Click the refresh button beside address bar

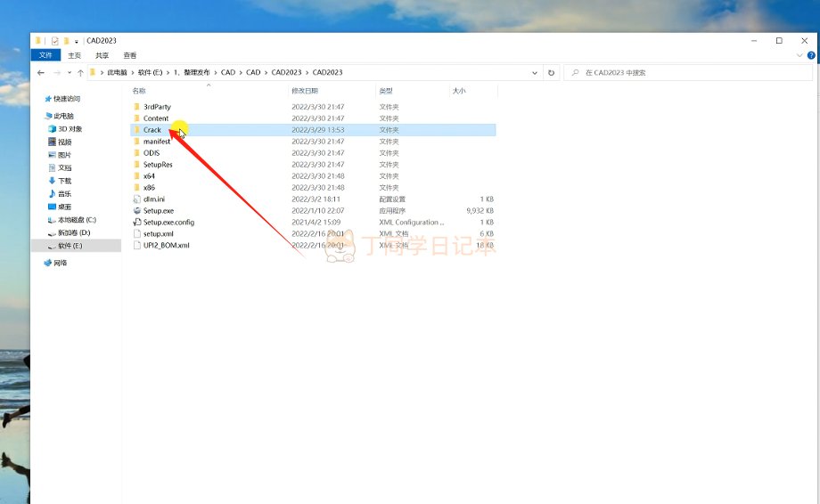(551, 72)
